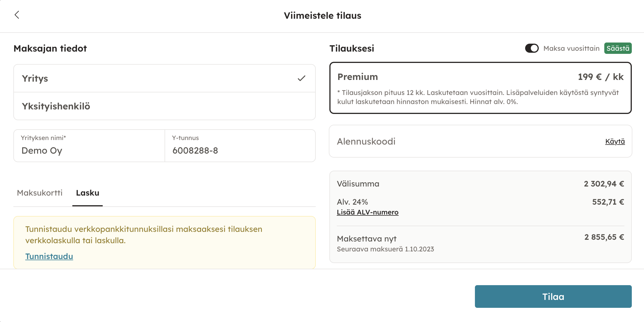This screenshot has width=644, height=322.
Task: Click into the Alennuskoodi field
Action: 454,141
